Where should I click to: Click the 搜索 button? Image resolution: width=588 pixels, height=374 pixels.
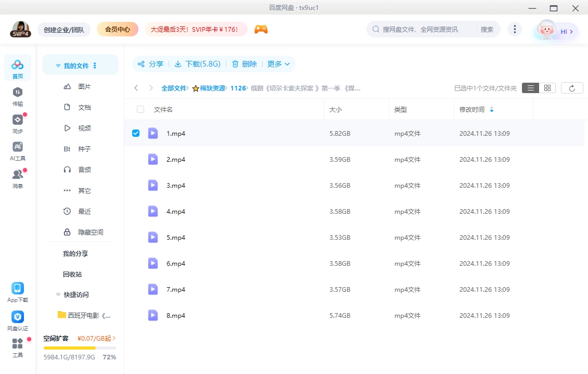(x=487, y=29)
